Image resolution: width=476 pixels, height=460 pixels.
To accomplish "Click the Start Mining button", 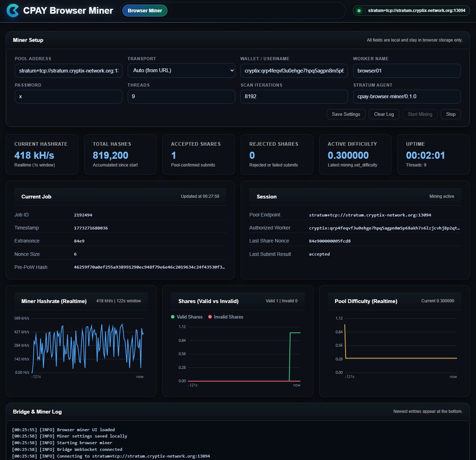I will point(420,114).
